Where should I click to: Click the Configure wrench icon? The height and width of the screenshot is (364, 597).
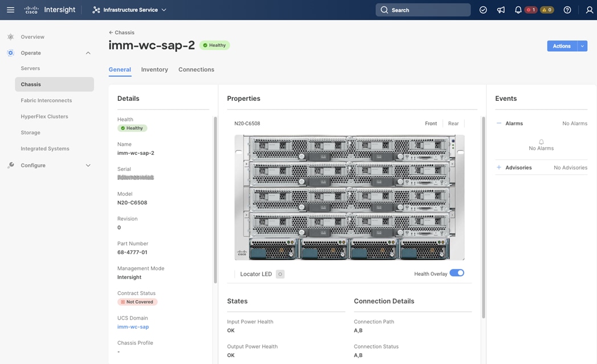11,165
